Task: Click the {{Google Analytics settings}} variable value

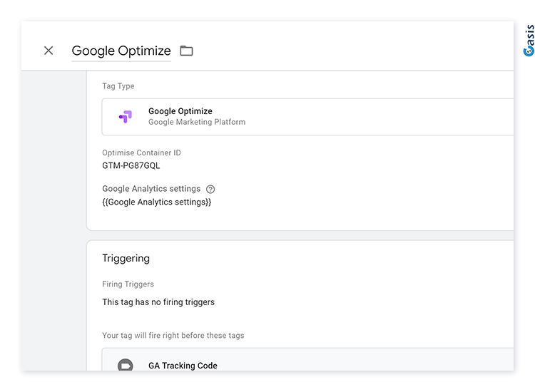Action: 157,202
